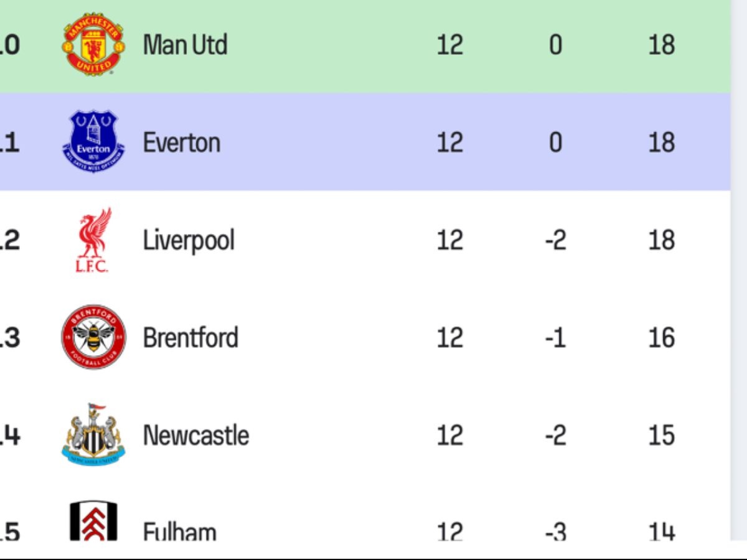Go to the Newcastle team page

(196, 435)
